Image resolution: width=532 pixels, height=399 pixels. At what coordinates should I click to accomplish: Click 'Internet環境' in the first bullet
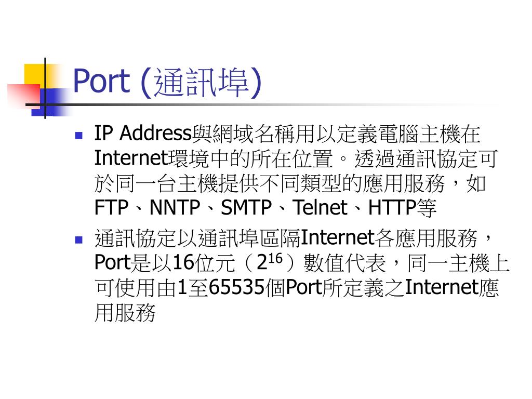pyautogui.click(x=151, y=158)
